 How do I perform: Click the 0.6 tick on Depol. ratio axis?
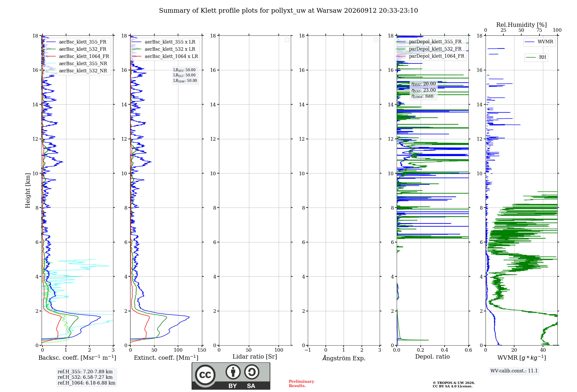tap(469, 350)
